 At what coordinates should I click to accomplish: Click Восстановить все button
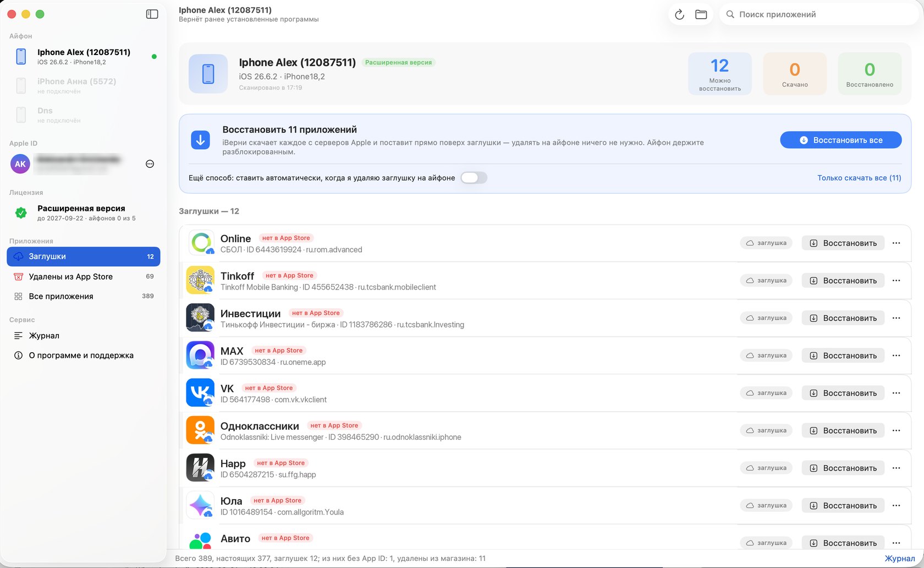tap(840, 140)
